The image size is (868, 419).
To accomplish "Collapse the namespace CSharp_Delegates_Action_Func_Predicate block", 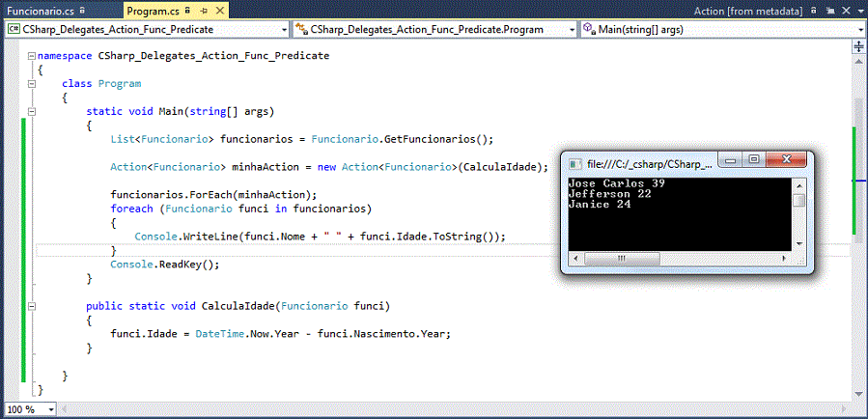I will (x=32, y=56).
